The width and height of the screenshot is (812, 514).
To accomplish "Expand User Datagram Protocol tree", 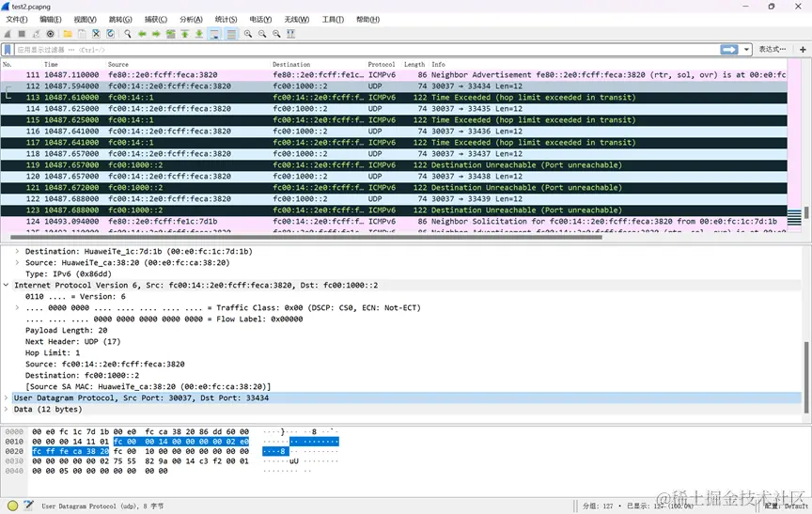I will tap(6, 398).
